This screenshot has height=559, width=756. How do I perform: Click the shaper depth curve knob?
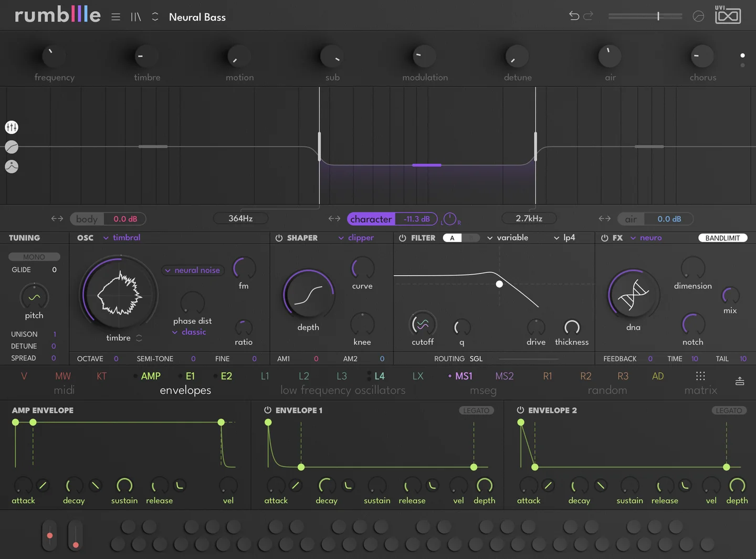[308, 294]
